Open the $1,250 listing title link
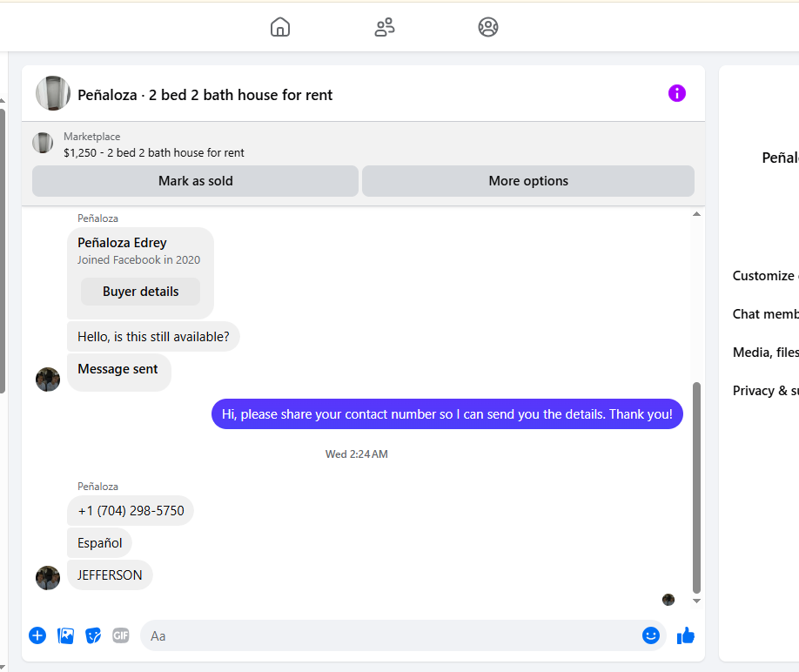 pos(154,152)
